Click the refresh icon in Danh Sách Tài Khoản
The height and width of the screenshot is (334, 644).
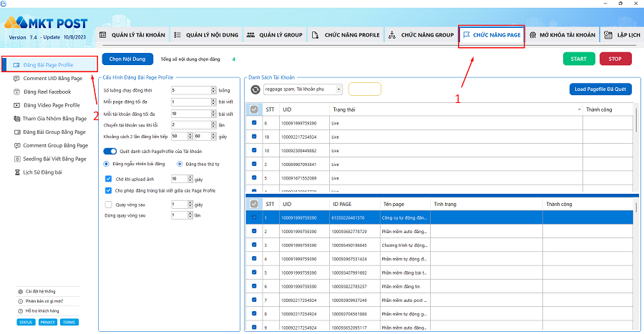pos(255,89)
